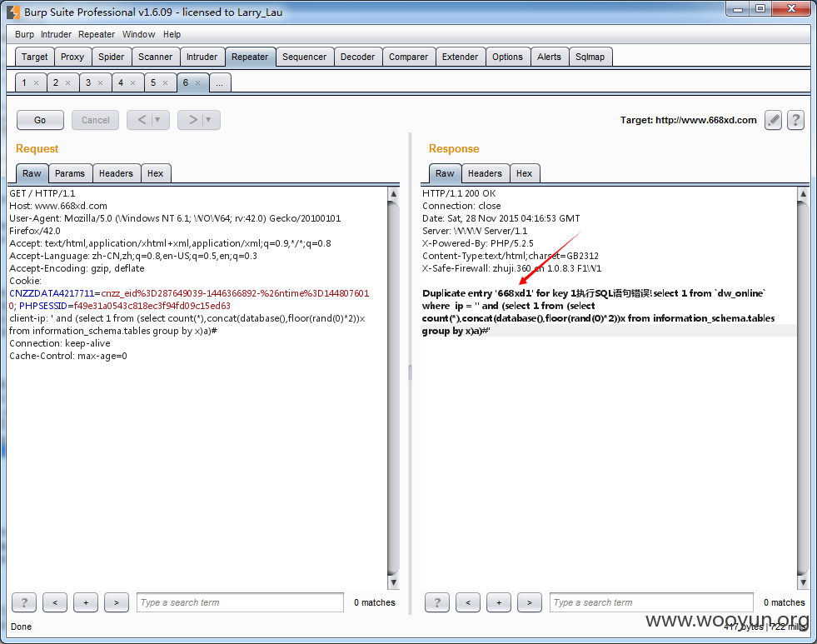
Task: Show response Hex view
Action: pos(524,173)
